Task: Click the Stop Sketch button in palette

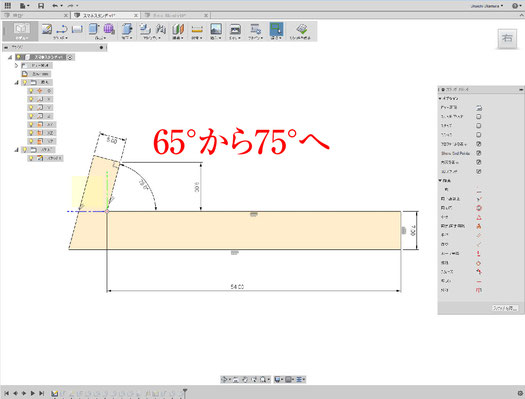Action: tap(505, 308)
